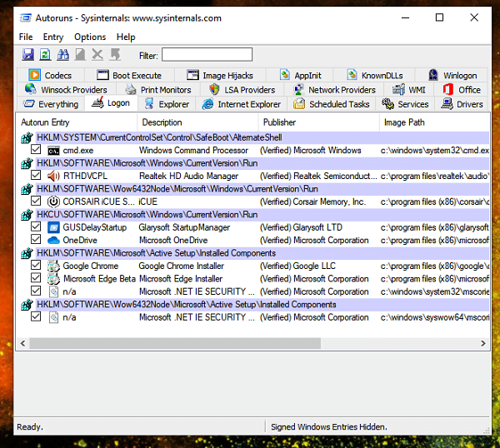This screenshot has height=448, width=500.
Task: Switch to the Scheduled Tasks tab
Action: click(332, 104)
